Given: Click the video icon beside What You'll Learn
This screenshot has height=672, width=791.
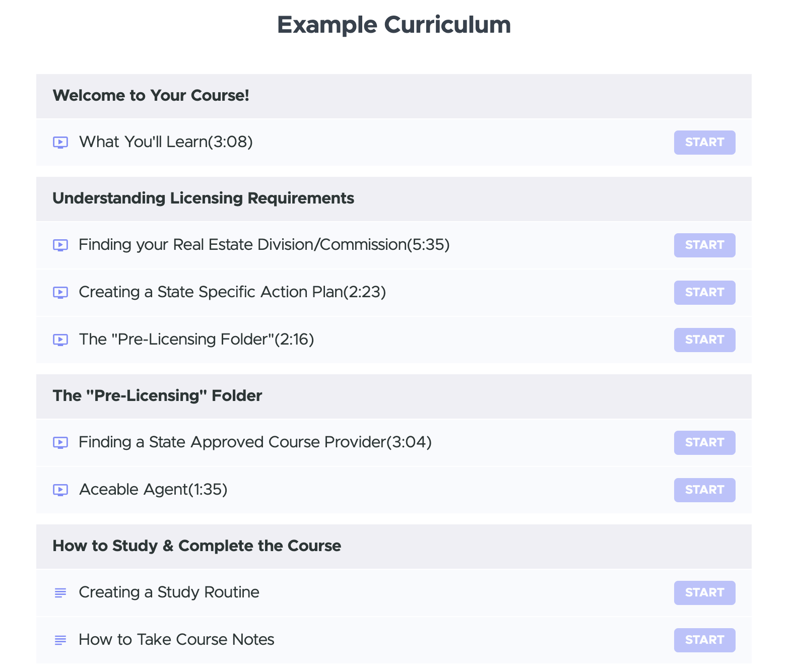Looking at the screenshot, I should [x=60, y=143].
